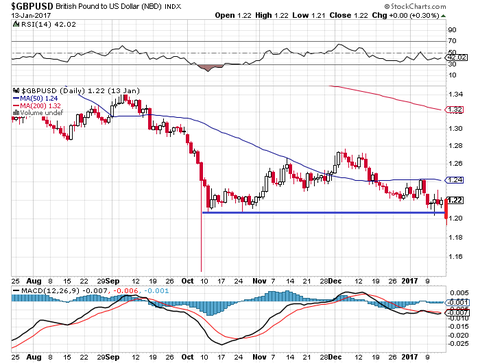Viewport: 480px width, 363px height.
Task: Click the MA(50) 1.24 legend entry
Action: (35, 98)
